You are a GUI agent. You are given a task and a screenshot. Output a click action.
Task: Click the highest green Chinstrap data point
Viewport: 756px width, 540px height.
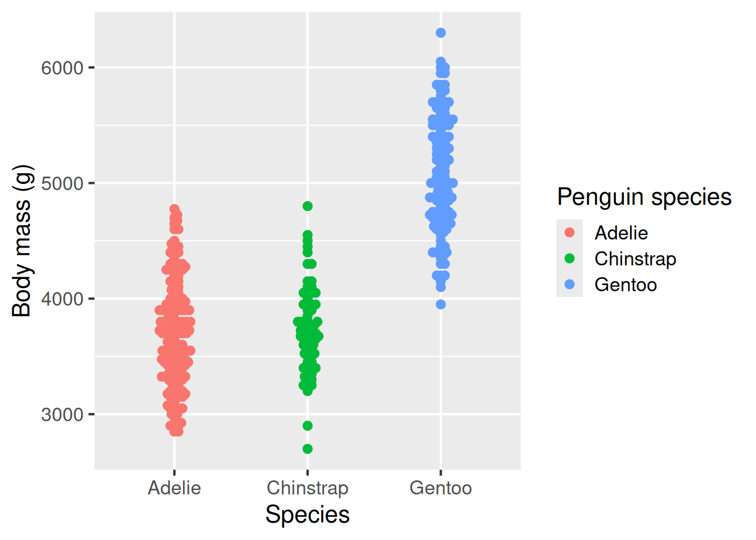click(x=308, y=206)
